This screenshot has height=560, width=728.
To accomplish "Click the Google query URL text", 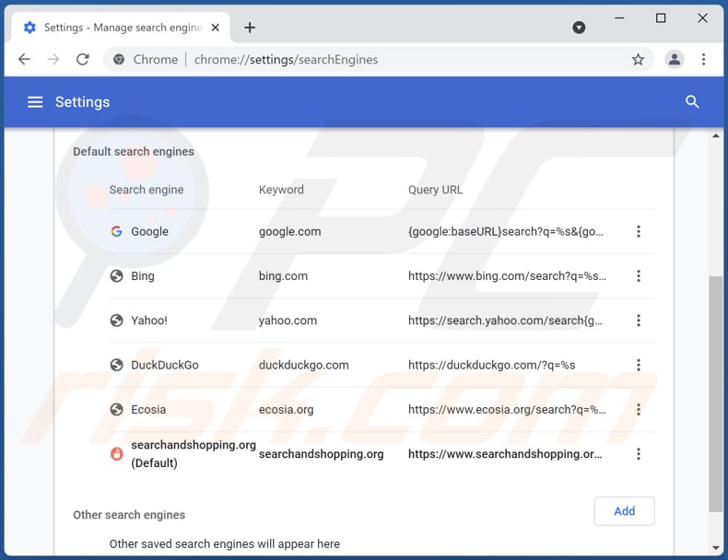I will point(506,231).
